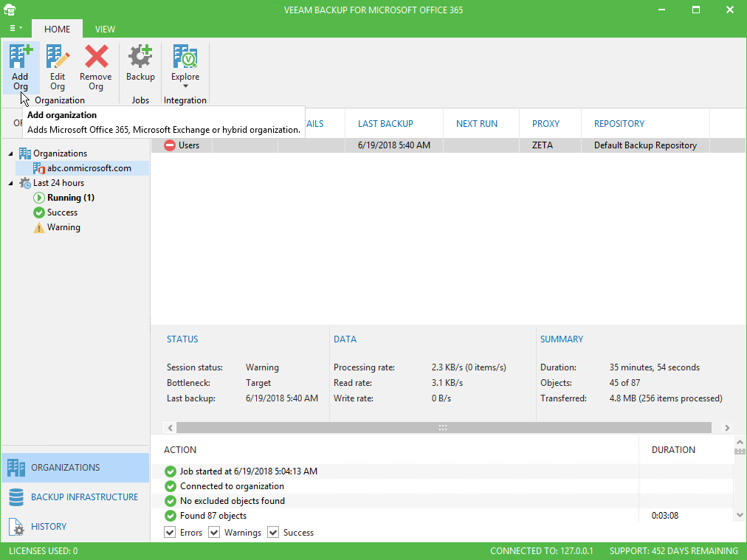Click the Success green check icon

pyautogui.click(x=39, y=212)
